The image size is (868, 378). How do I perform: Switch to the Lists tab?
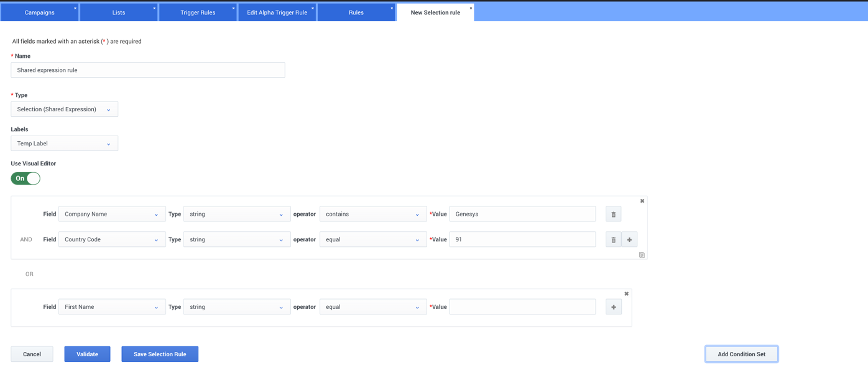[118, 12]
